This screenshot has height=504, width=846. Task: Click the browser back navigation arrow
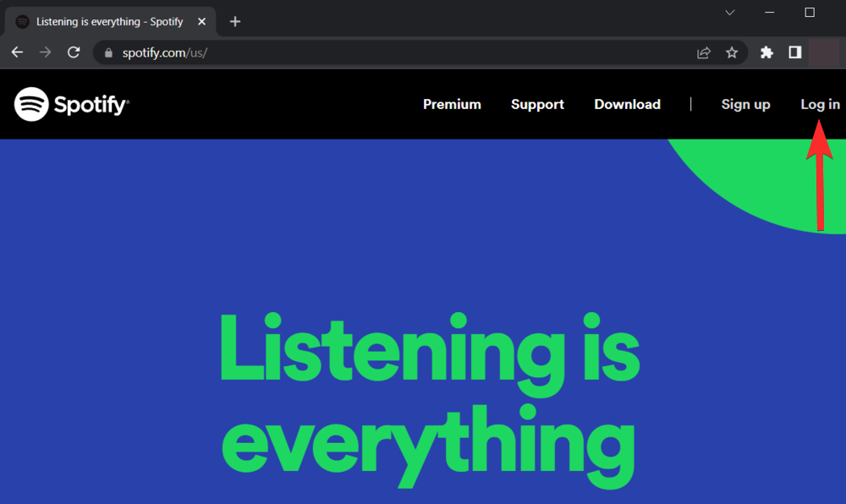point(17,52)
